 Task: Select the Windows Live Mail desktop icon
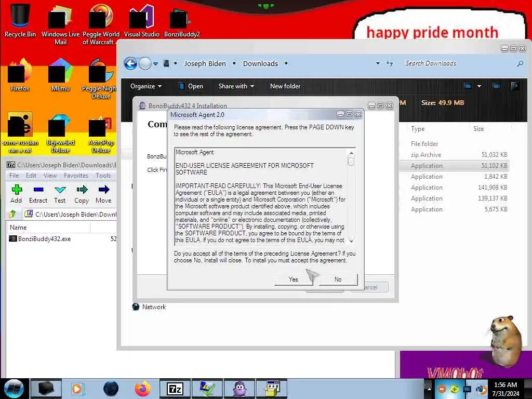(60, 24)
